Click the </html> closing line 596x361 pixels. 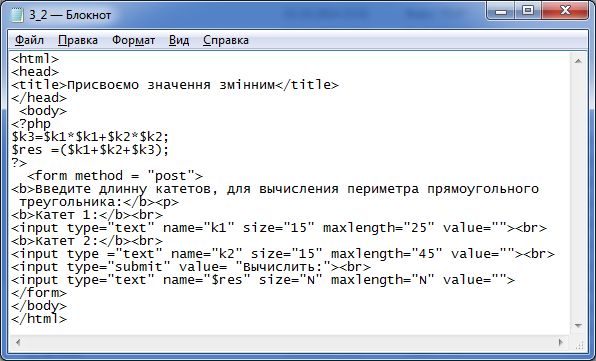pos(39,319)
